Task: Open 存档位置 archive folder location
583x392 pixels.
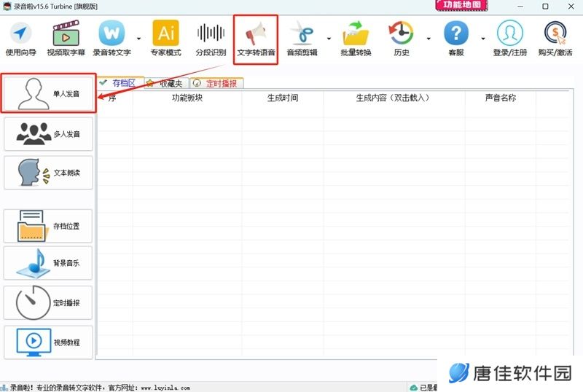Action: (48, 226)
